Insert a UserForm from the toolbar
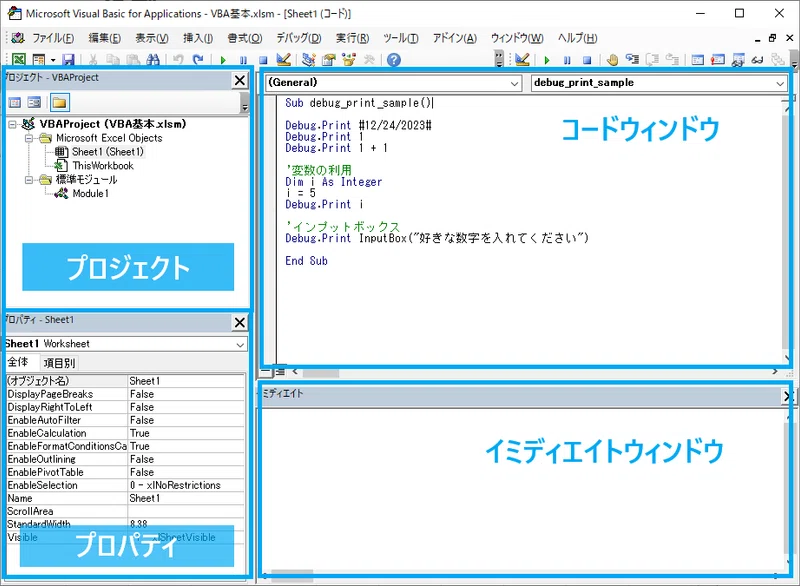The image size is (800, 586). point(39,60)
